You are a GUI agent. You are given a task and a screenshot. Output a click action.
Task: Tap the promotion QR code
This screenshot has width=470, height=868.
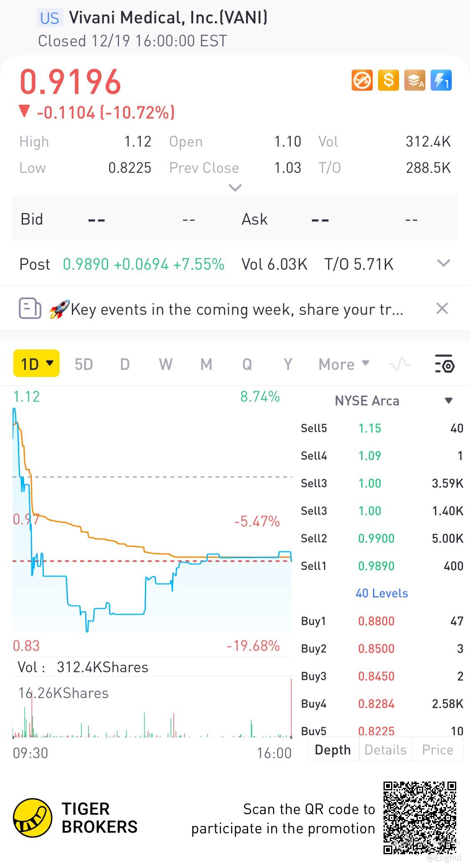click(419, 817)
